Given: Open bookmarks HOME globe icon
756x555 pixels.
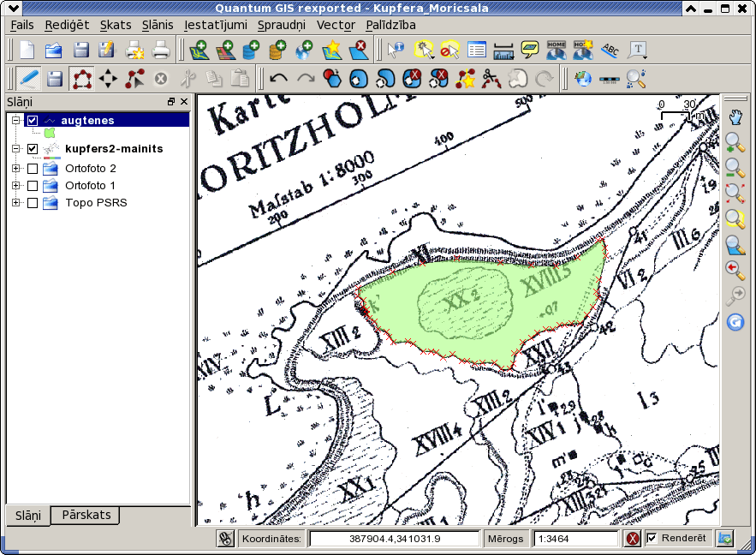Looking at the screenshot, I should pos(557,51).
